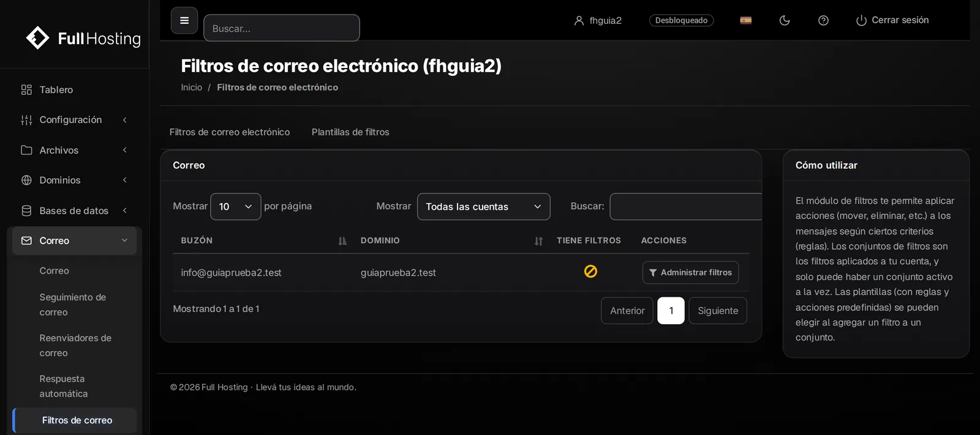Select the Filtros de correo electrónico tab
Image resolution: width=980 pixels, height=435 pixels.
230,132
